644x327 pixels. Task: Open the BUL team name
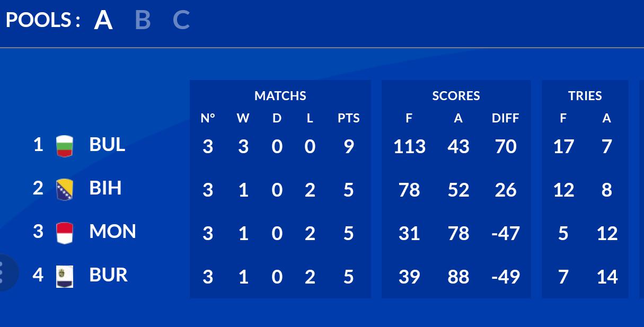(107, 144)
